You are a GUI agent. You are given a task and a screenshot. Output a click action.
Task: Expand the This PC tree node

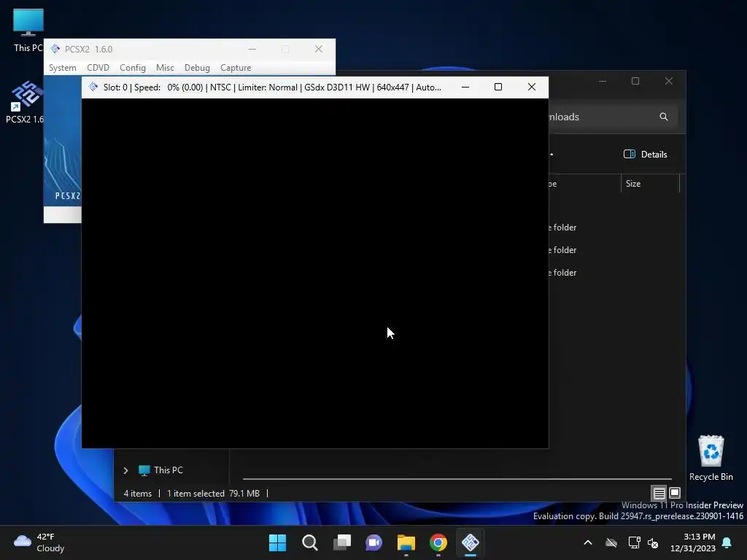125,470
